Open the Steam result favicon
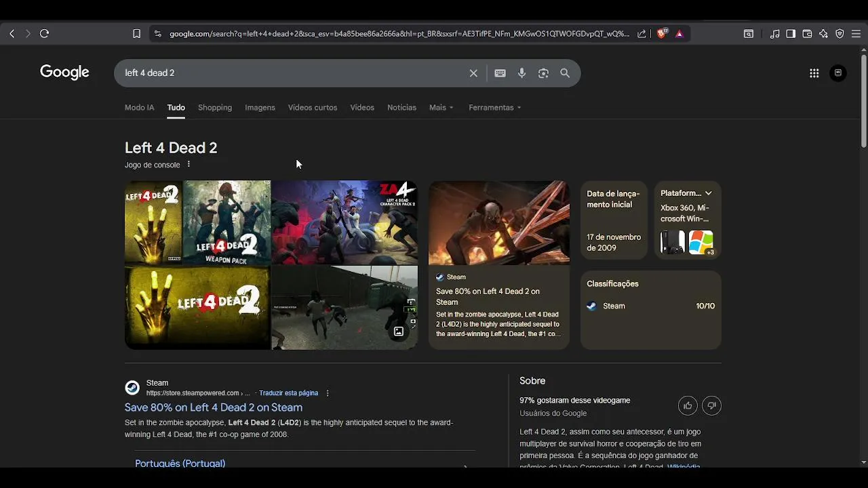The height and width of the screenshot is (488, 868). tap(132, 388)
